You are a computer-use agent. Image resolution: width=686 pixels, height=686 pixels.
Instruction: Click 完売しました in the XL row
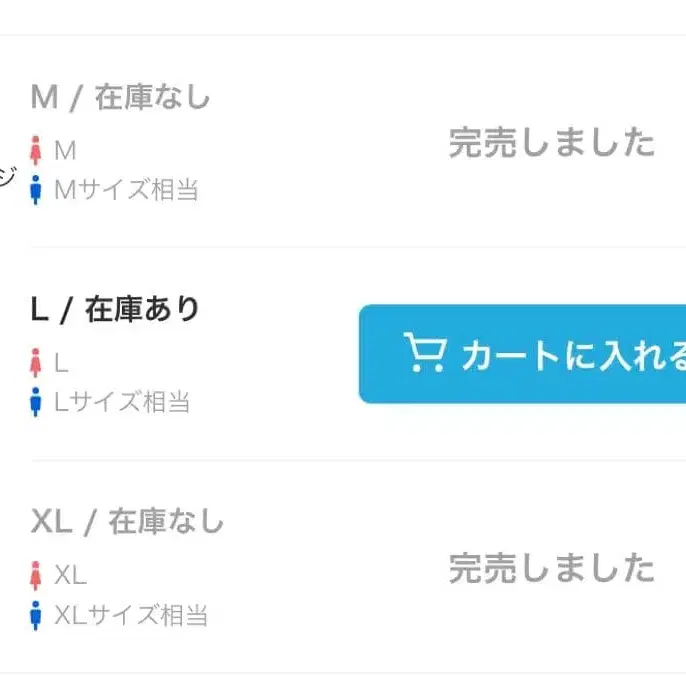[551, 569]
